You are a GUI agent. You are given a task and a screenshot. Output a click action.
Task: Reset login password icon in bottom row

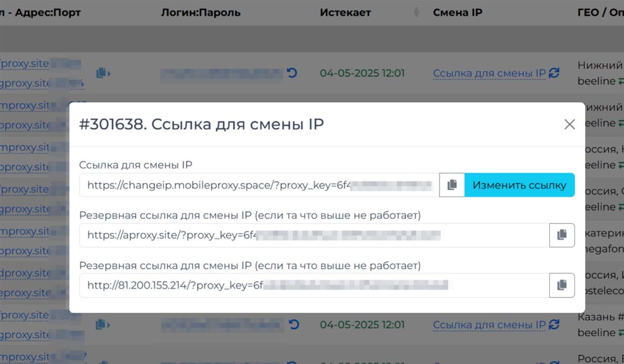point(294,325)
